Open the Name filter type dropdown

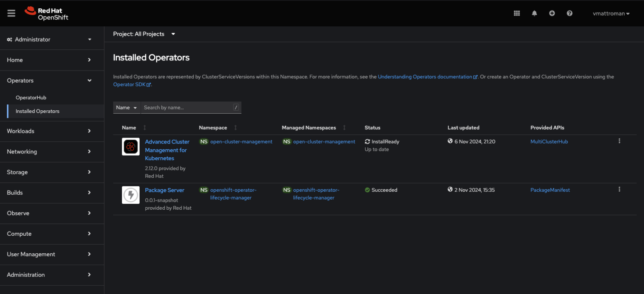click(x=127, y=107)
